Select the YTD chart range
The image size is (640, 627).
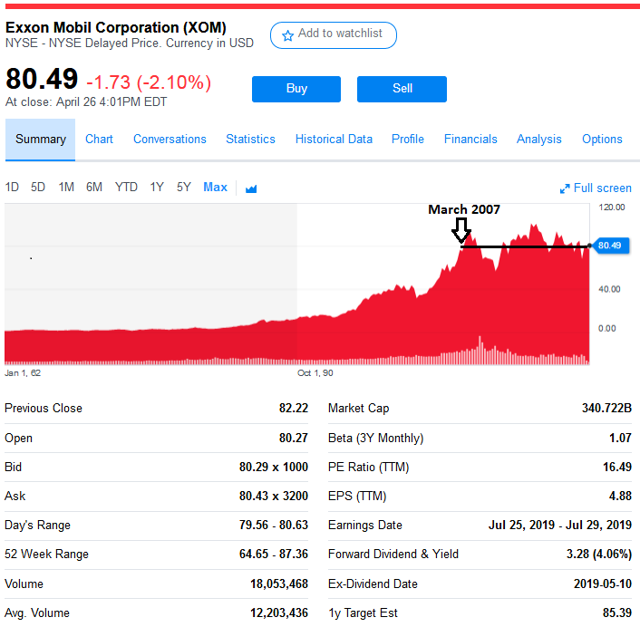coord(126,187)
